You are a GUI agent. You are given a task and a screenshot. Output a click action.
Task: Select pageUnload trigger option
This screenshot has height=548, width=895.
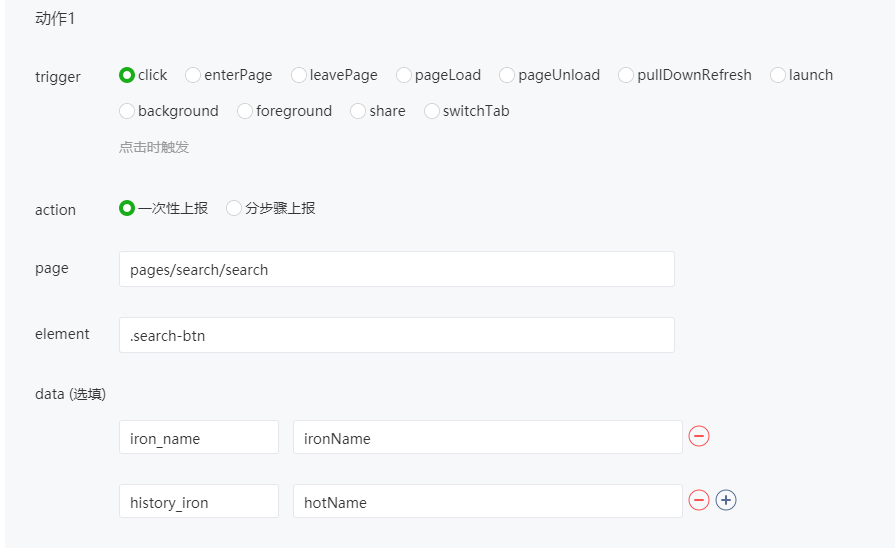(x=507, y=75)
